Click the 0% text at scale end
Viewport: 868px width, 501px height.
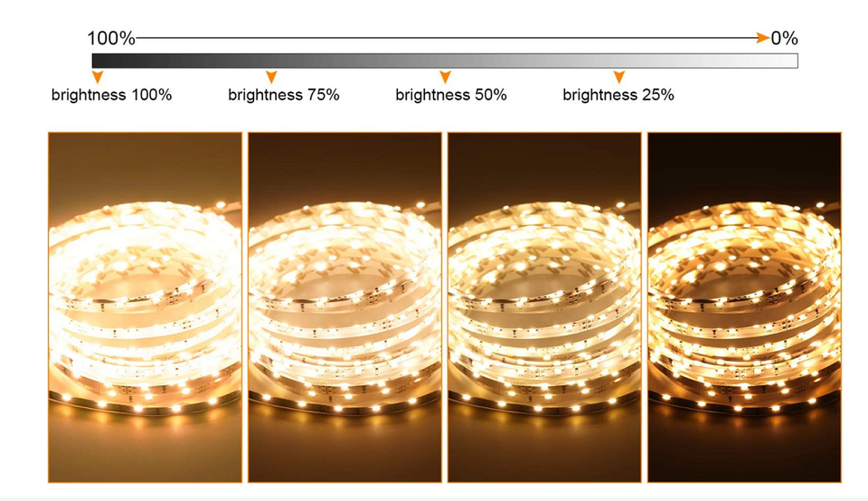click(785, 38)
